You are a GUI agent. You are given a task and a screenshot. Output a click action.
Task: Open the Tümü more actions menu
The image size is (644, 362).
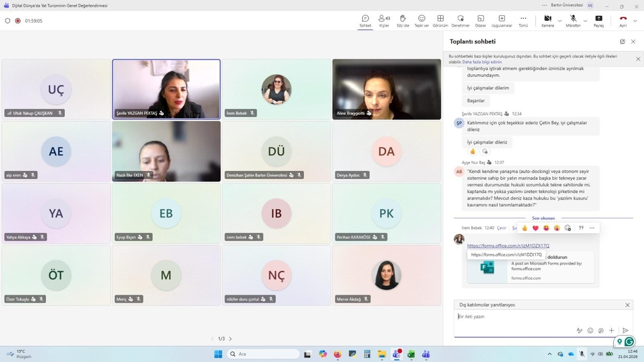(523, 21)
